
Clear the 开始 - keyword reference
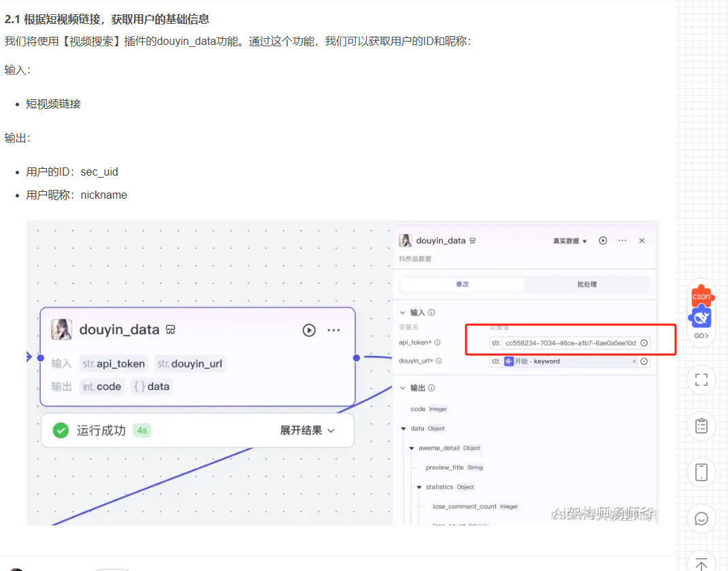click(634, 361)
